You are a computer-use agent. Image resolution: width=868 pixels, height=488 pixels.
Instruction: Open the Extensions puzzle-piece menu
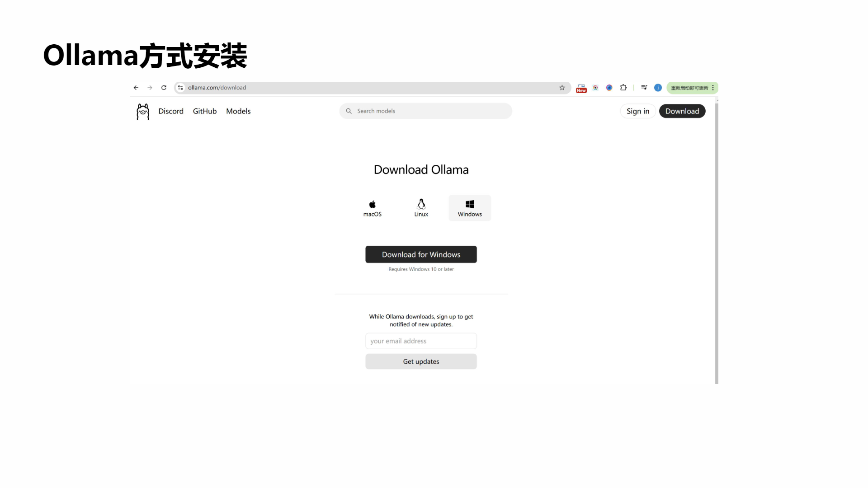pos(623,88)
